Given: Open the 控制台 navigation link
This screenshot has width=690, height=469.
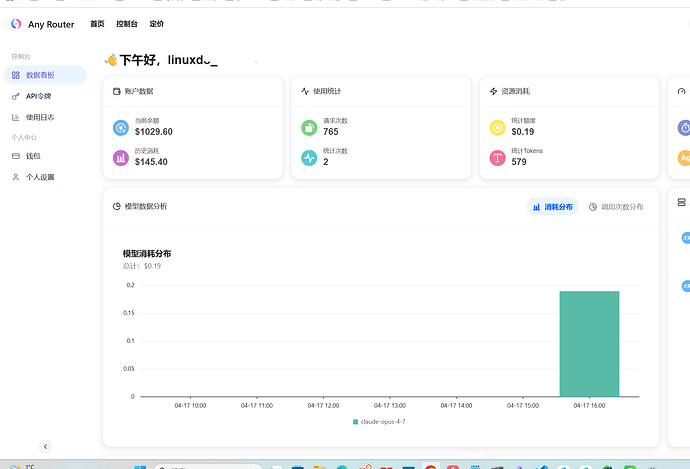Looking at the screenshot, I should (127, 24).
